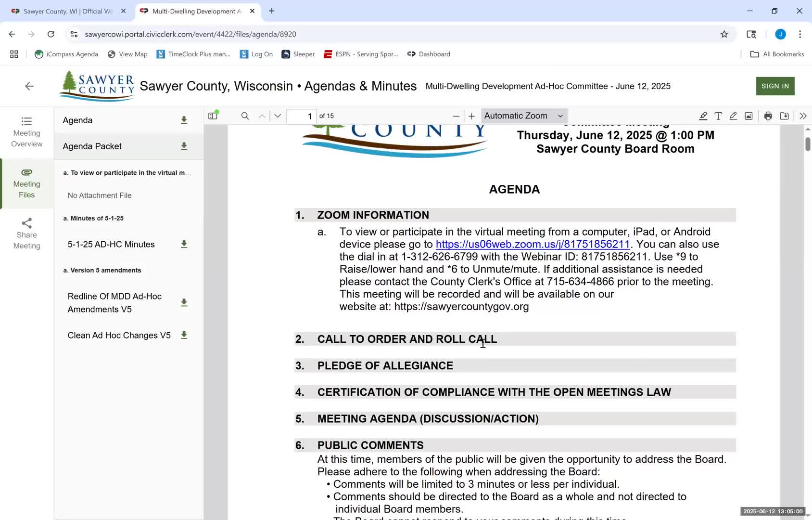Open Meeting Files section
The height and width of the screenshot is (520, 812).
[26, 183]
